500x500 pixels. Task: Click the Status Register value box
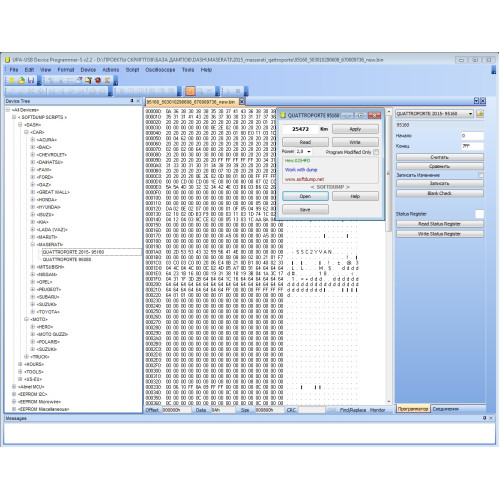click(x=479, y=214)
